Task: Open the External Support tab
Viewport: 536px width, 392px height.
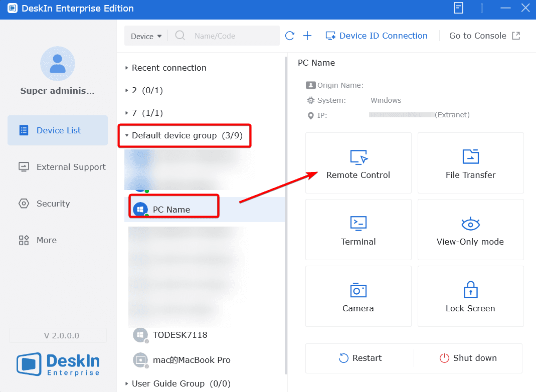Action: click(58, 167)
